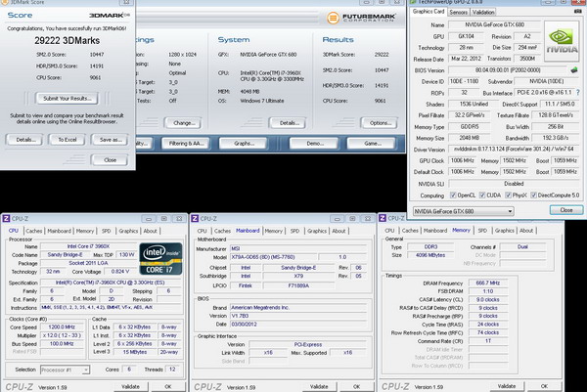Switch to the GPU-Z Sensors tab
Screen dimensions: 587x392
[x=458, y=12]
